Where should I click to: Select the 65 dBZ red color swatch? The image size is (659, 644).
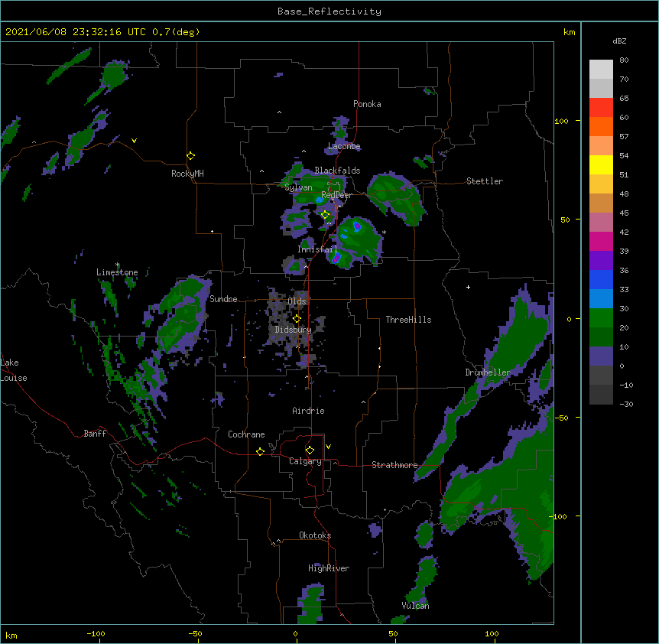click(x=601, y=108)
